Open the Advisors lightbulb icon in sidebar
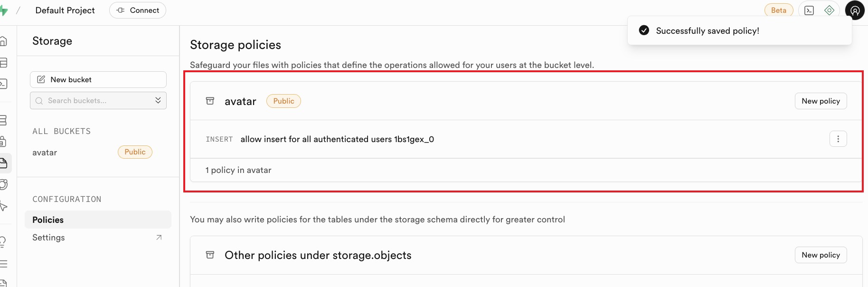Screen dimensions: 868x287 (x=3, y=241)
